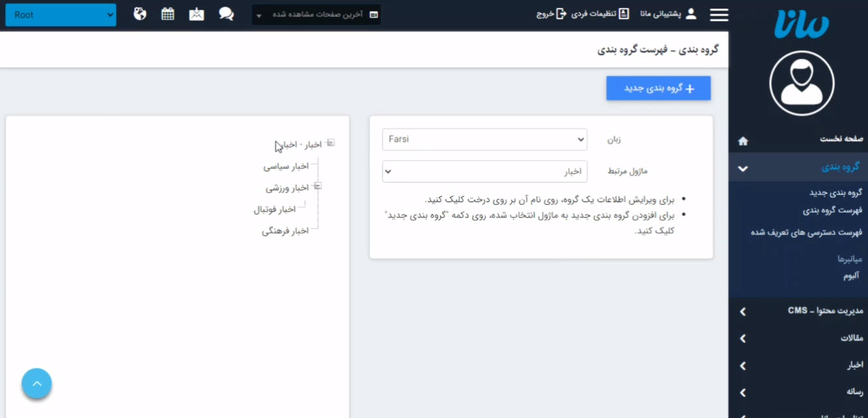
Task: Collapse the اخبار root node in the tree
Action: [x=331, y=142]
